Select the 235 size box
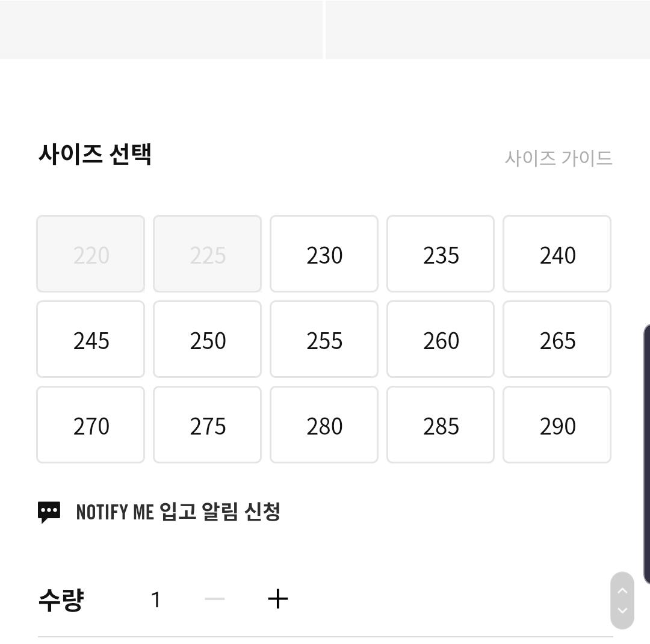This screenshot has height=644, width=650. click(441, 254)
